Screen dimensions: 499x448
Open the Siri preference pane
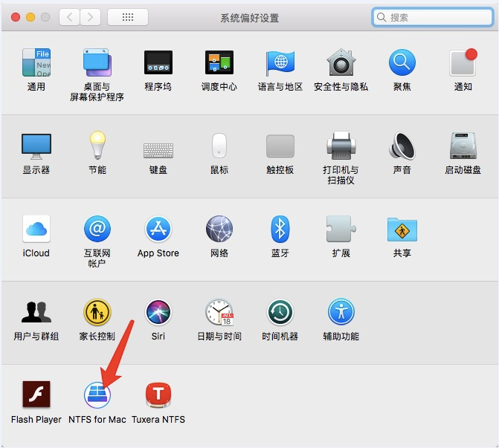[158, 312]
